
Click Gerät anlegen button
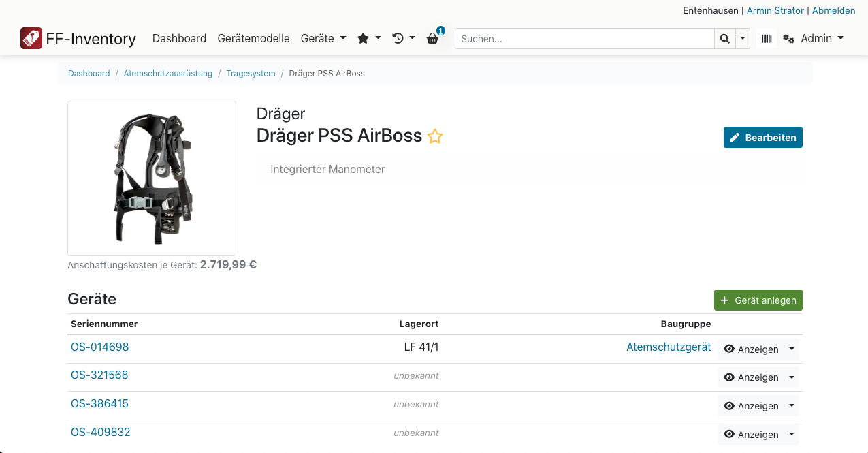coord(758,300)
